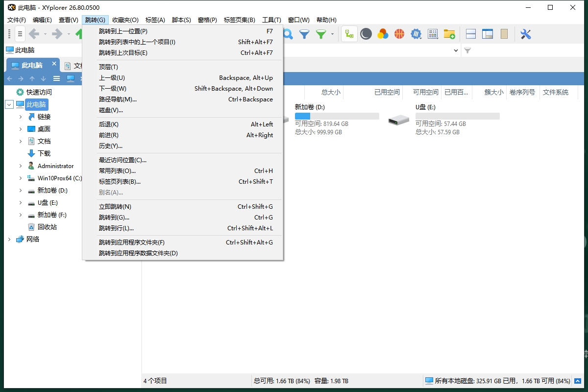Collapse the 此电脑 tree node
The width and height of the screenshot is (588, 392).
tap(9, 104)
